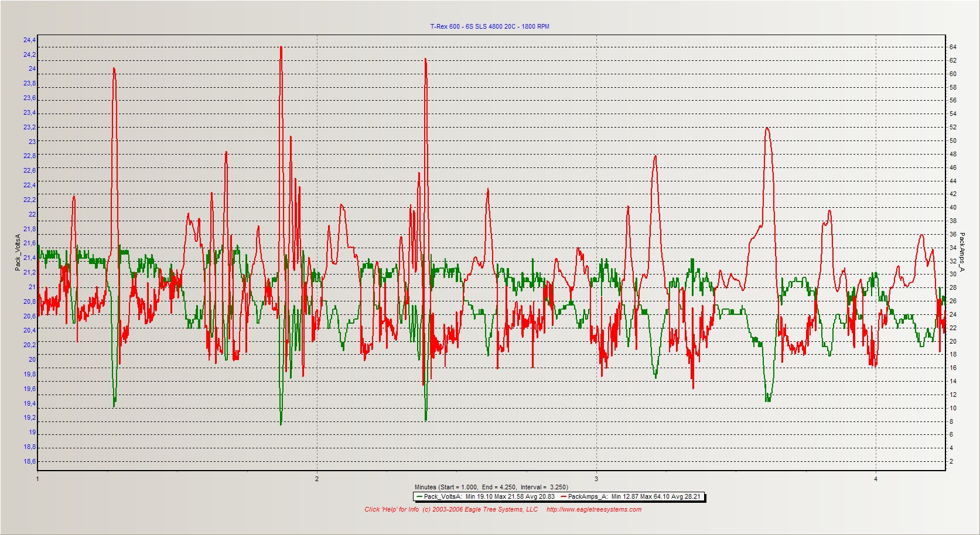Click the Minutes start/end interval caption

(491, 487)
